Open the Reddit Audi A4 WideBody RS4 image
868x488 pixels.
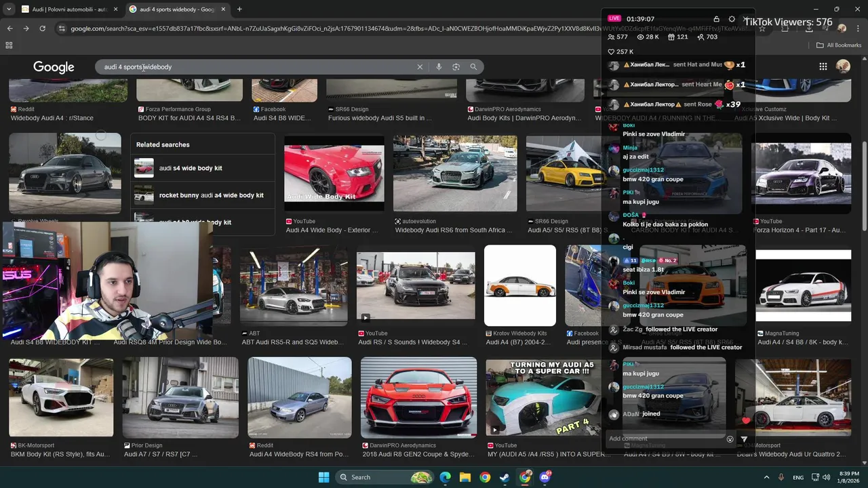pos(300,398)
